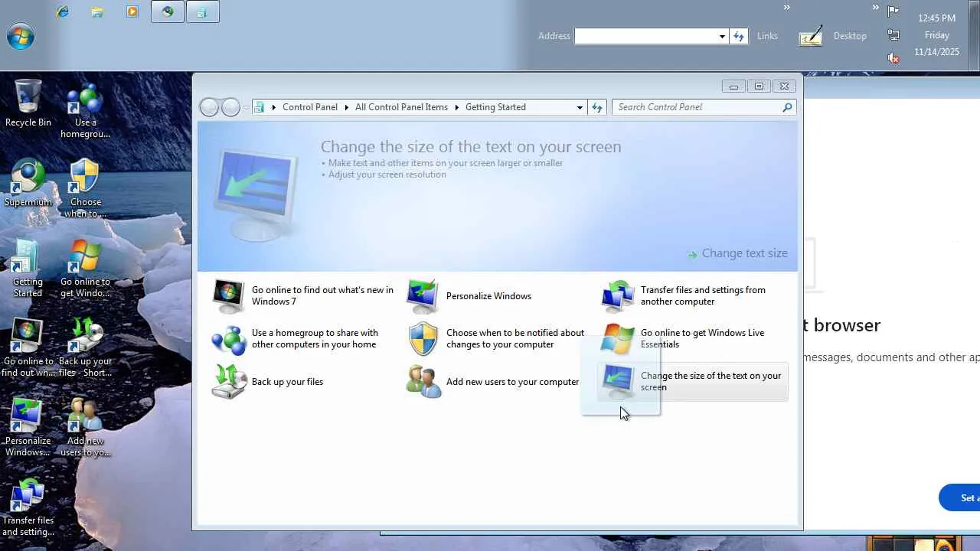Click the Getting Started breadcrumb
The image size is (980, 551).
[x=495, y=107]
